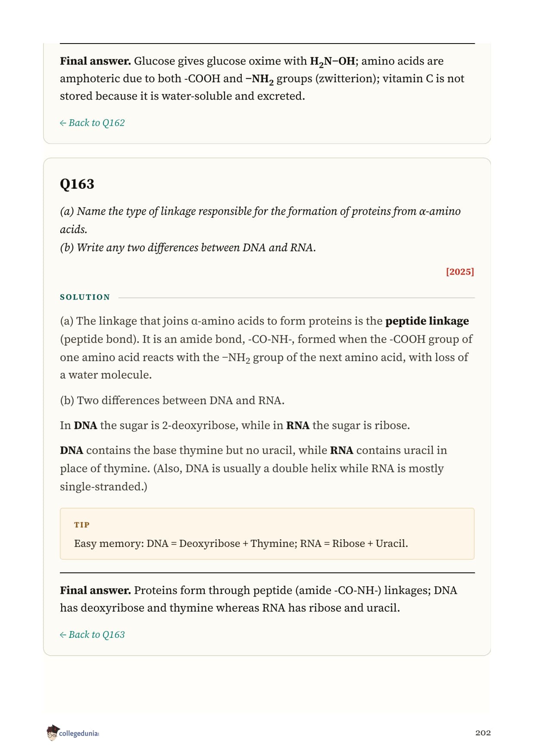Open the Back to Q162 link
Viewport: 534px width, 756px height.
[x=92, y=123]
